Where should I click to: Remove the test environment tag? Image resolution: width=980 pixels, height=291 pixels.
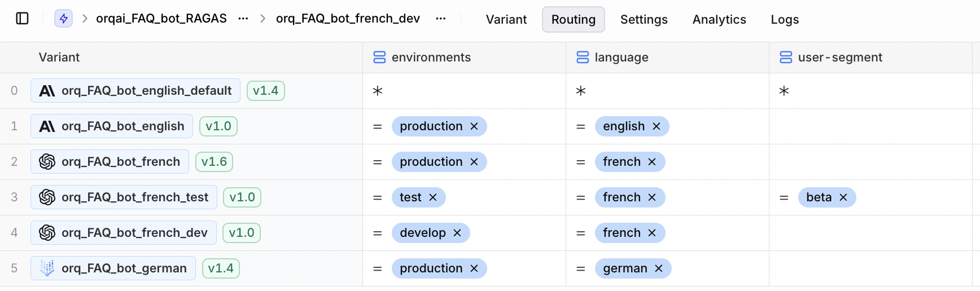point(433,197)
